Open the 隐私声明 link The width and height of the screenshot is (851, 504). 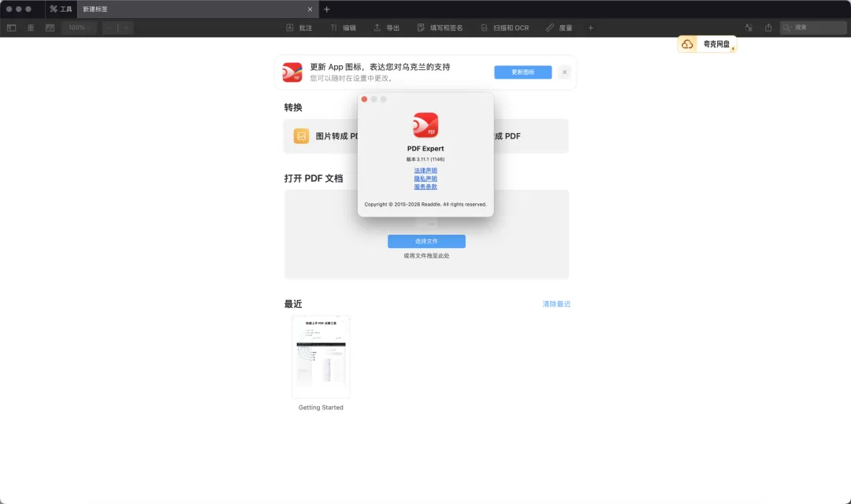tap(425, 179)
